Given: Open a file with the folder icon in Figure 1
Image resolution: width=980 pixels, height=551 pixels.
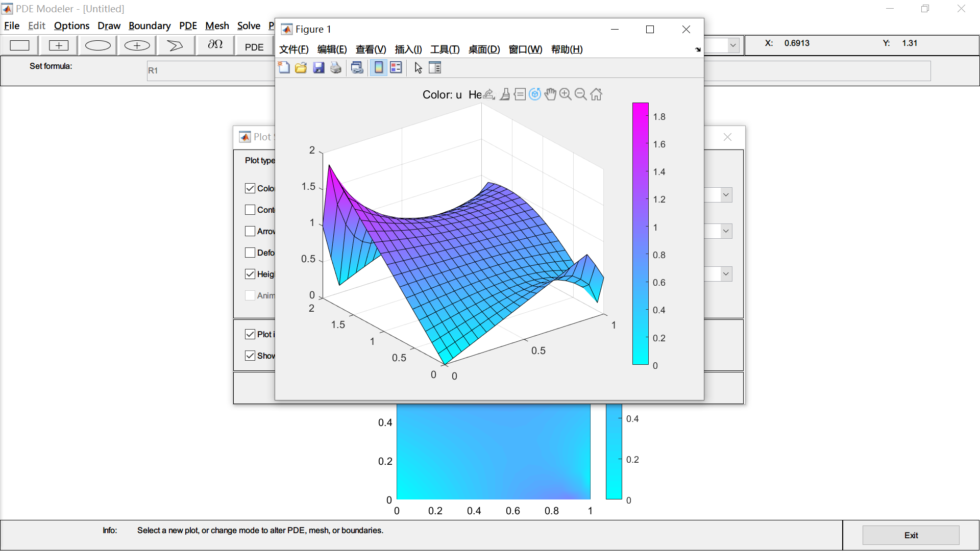Looking at the screenshot, I should pos(301,67).
